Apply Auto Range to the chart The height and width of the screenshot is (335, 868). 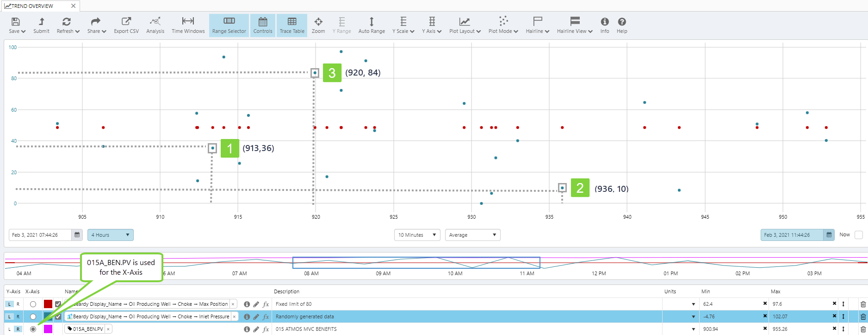(372, 25)
